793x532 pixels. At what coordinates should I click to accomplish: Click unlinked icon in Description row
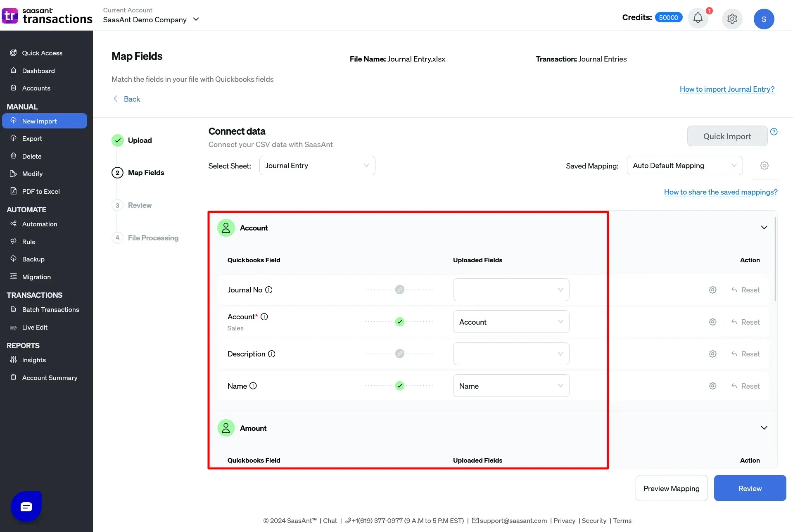tap(399, 354)
